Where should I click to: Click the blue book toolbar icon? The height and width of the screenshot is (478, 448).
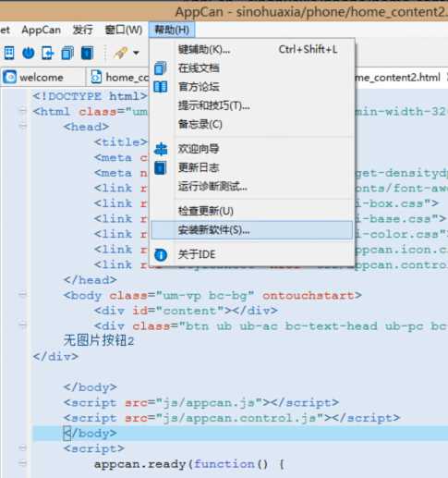click(x=87, y=53)
